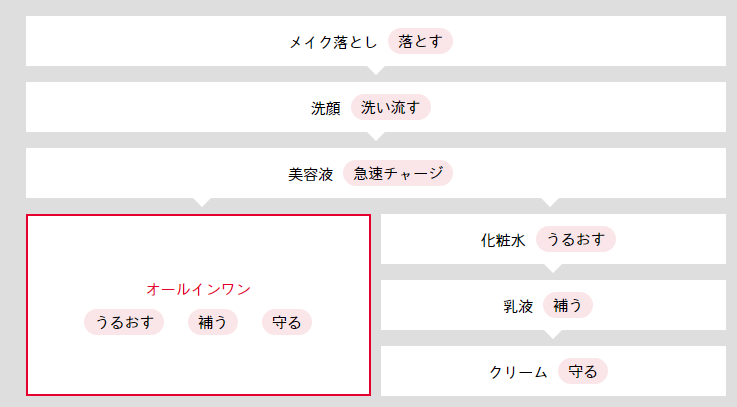Screen dimensions: 737x407
Task: Click the arrow between 化粧水 and 乳液
Action: (x=553, y=268)
